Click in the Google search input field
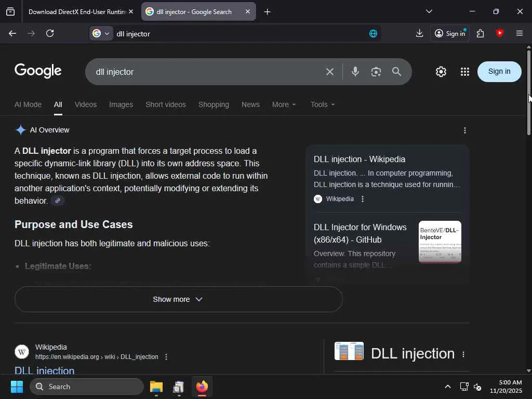This screenshot has height=399, width=532. tap(207, 72)
